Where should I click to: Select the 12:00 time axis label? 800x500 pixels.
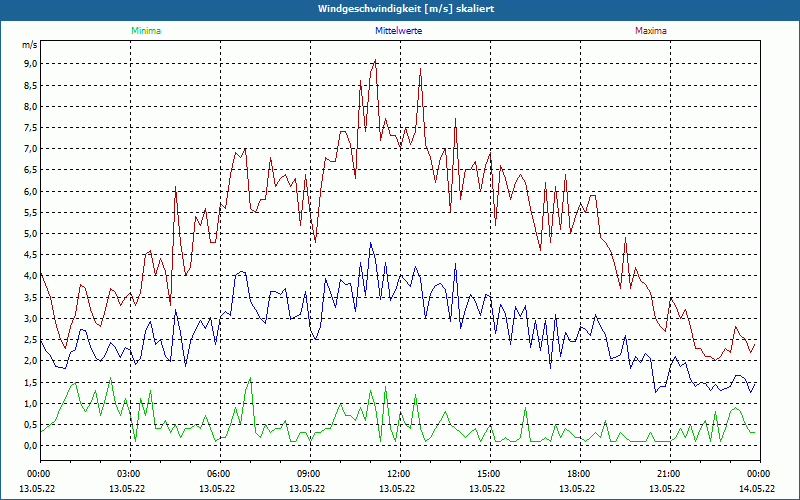pyautogui.click(x=398, y=474)
